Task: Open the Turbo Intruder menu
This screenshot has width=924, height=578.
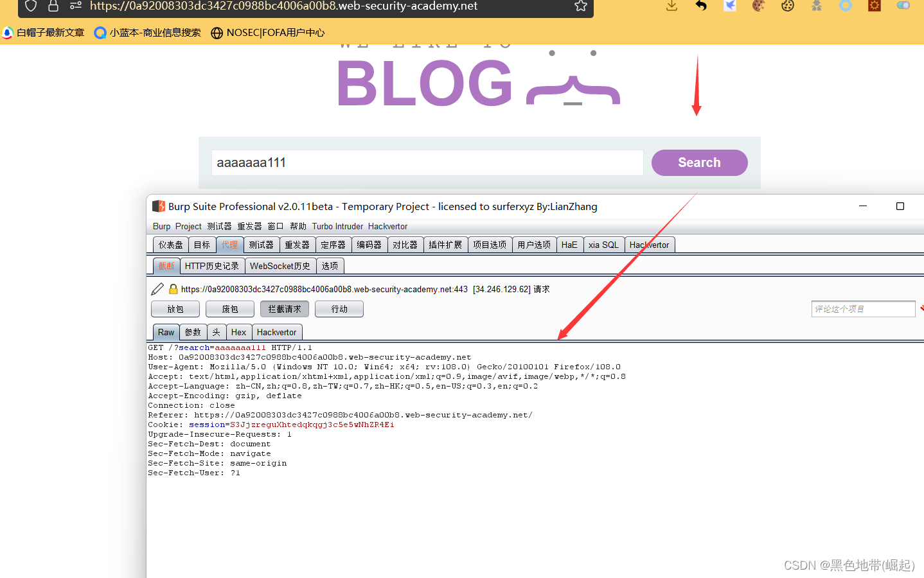Action: [337, 226]
